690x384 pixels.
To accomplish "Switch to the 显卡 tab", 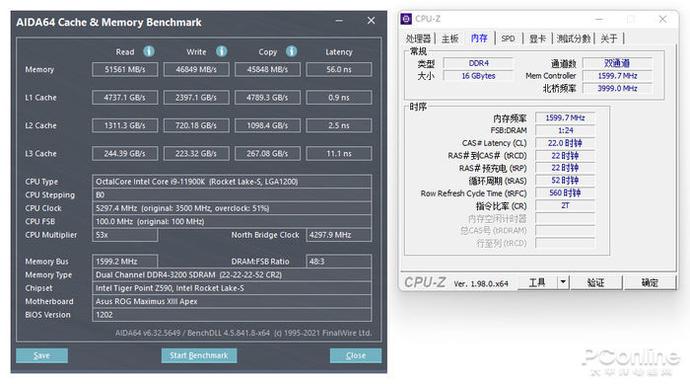I will coord(537,39).
